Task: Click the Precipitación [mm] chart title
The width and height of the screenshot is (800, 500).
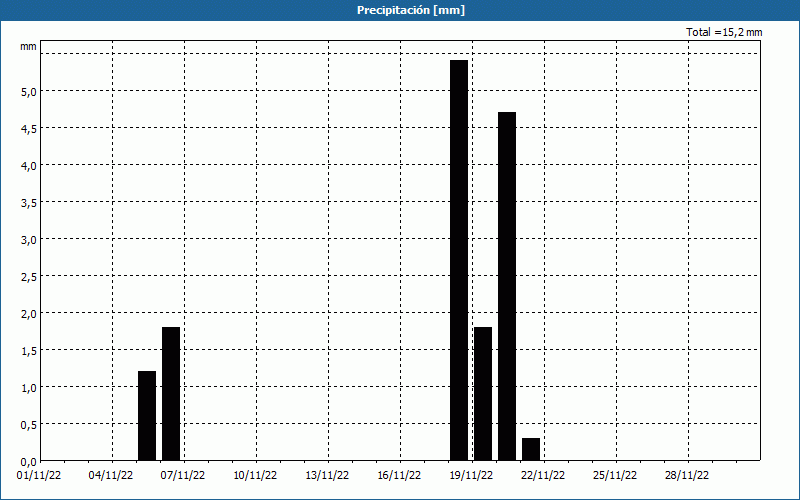Action: (411, 10)
